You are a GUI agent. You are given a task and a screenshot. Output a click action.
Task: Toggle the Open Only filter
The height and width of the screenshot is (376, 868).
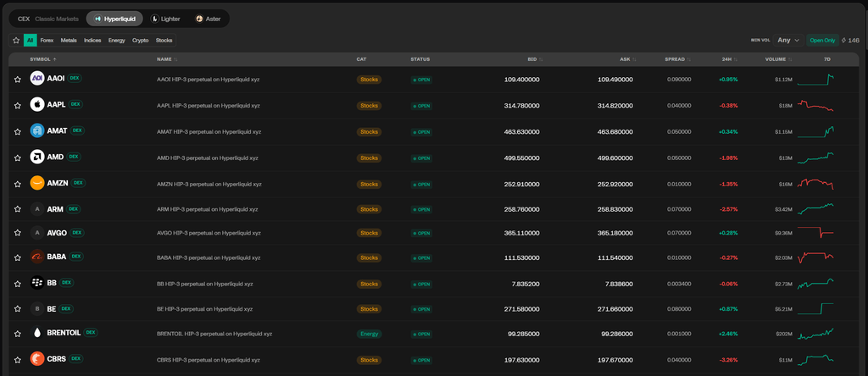pyautogui.click(x=822, y=41)
